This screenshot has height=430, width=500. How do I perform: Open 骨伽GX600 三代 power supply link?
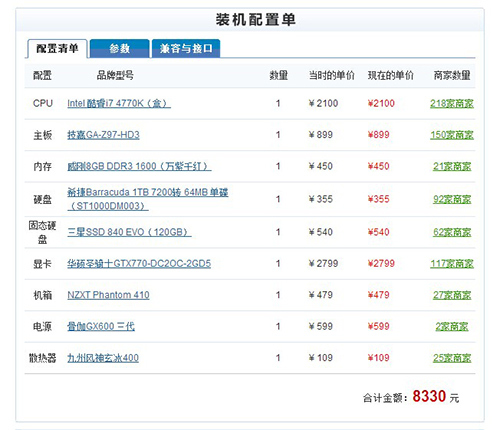[x=101, y=326]
